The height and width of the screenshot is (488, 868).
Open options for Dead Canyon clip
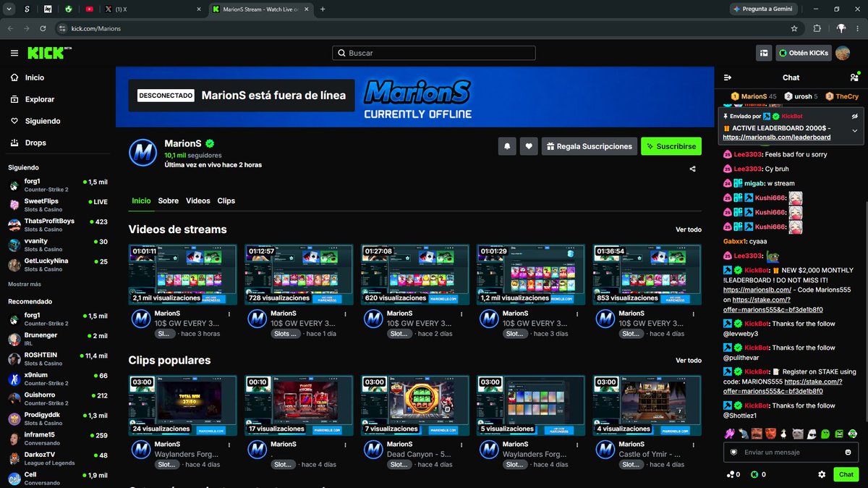coord(461,445)
